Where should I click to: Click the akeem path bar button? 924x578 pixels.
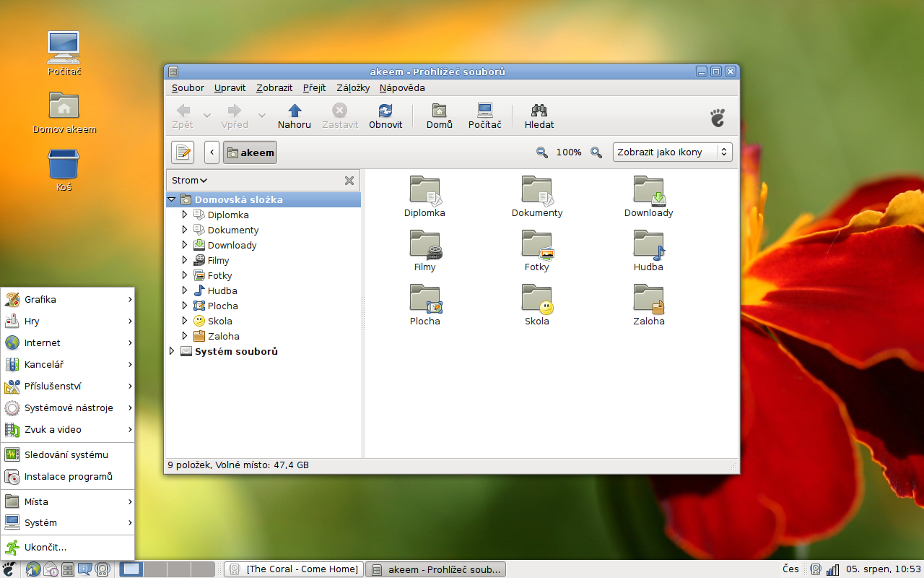pyautogui.click(x=250, y=152)
